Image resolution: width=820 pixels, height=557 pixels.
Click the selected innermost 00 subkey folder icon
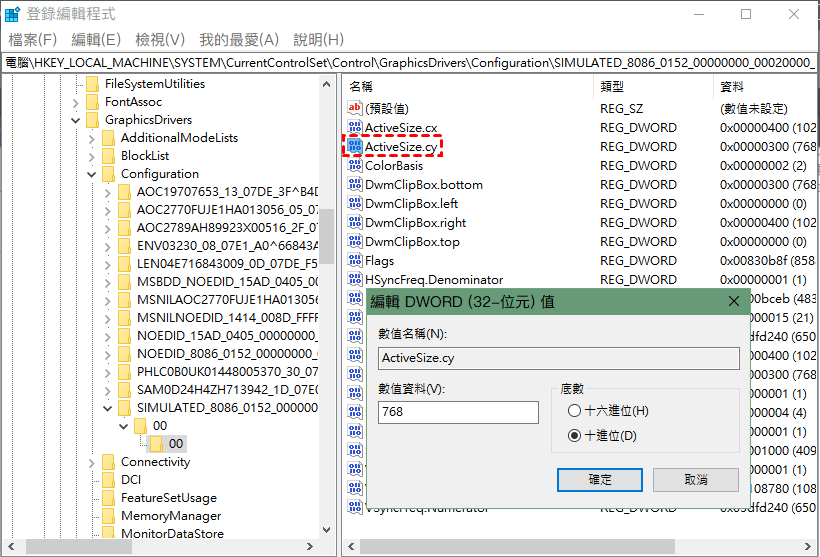pos(156,444)
